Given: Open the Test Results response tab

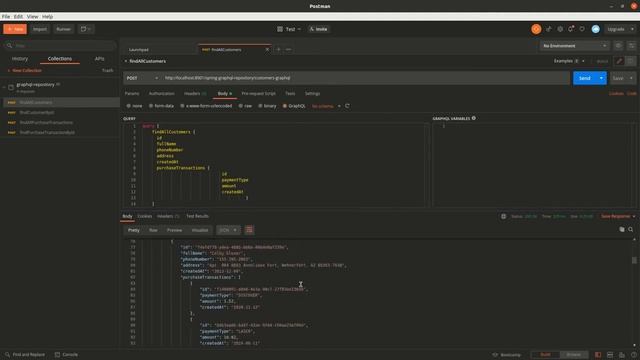Looking at the screenshot, I should (x=198, y=216).
